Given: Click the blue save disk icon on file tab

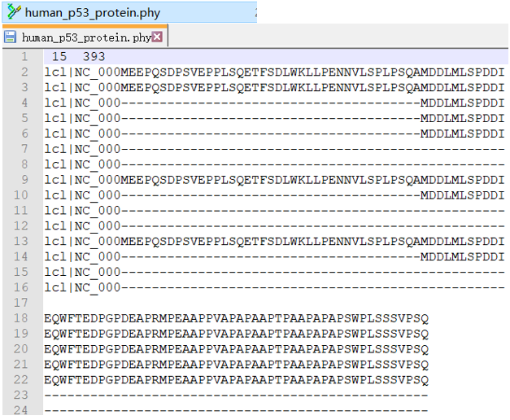Looking at the screenshot, I should tap(10, 37).
